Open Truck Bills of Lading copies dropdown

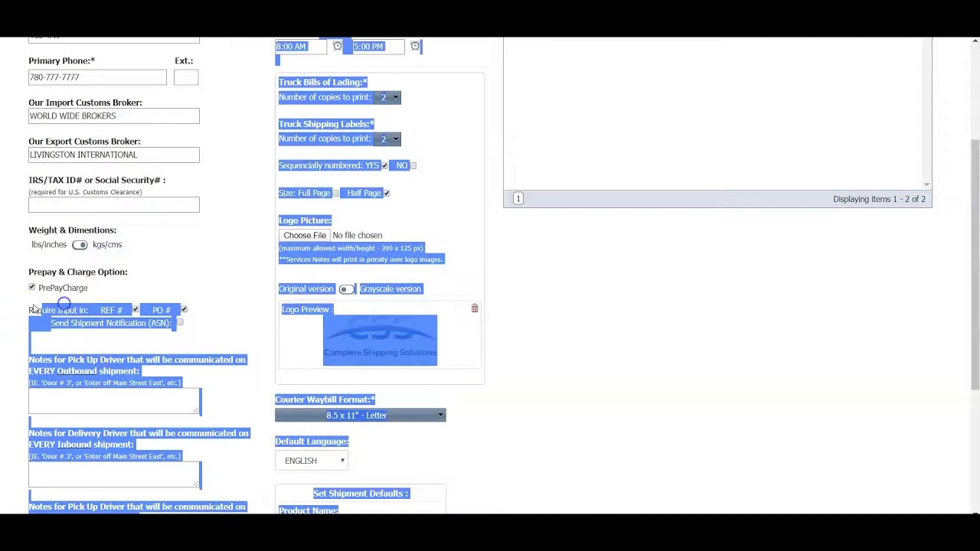(388, 97)
